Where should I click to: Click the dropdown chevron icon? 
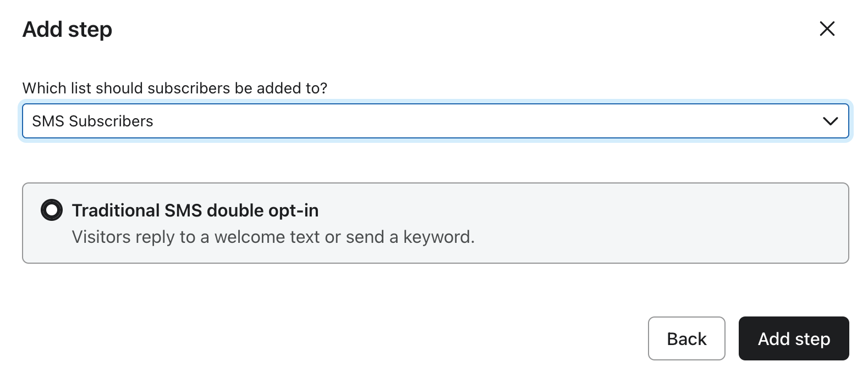tap(831, 121)
